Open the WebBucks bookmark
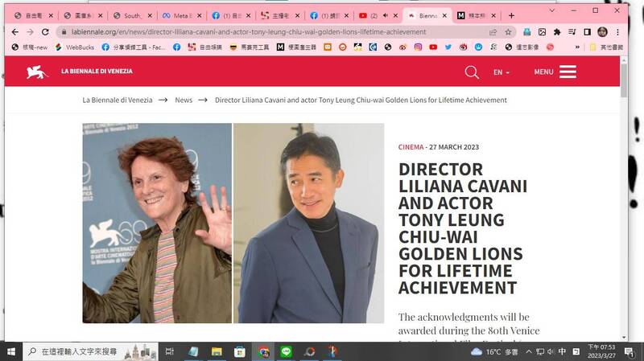This screenshot has height=361, width=644. (x=74, y=47)
